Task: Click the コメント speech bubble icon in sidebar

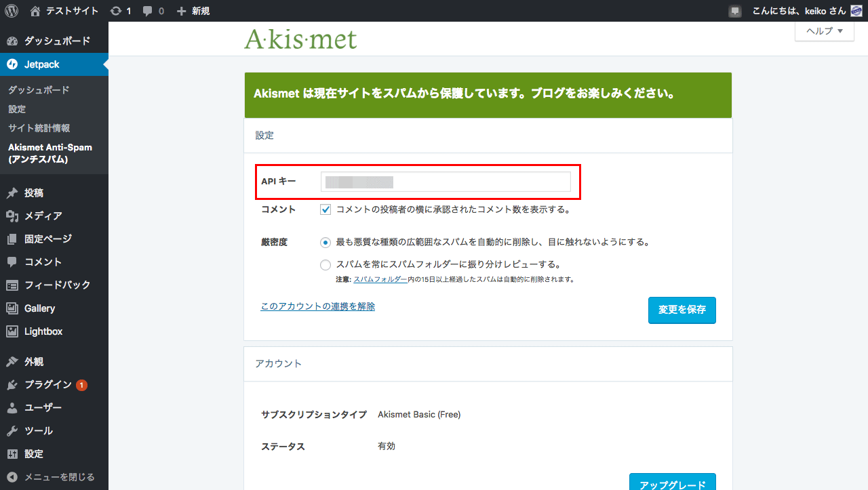Action: (12, 262)
